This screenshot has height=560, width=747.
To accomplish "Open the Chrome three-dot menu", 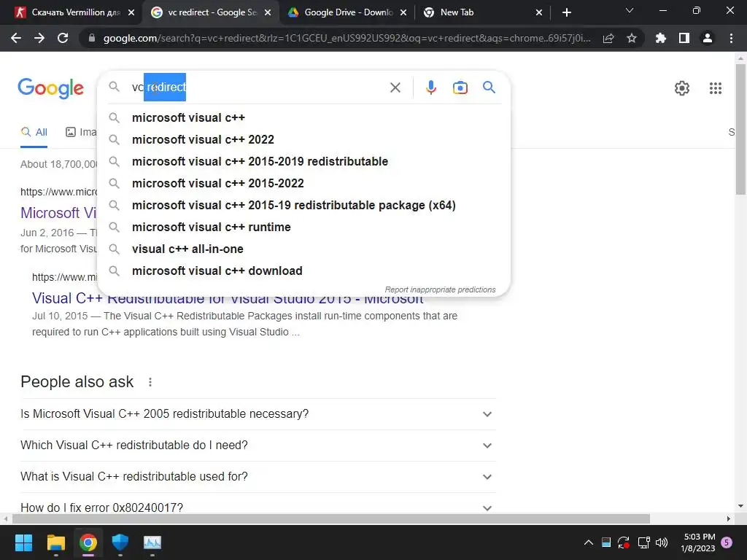I will click(x=731, y=38).
